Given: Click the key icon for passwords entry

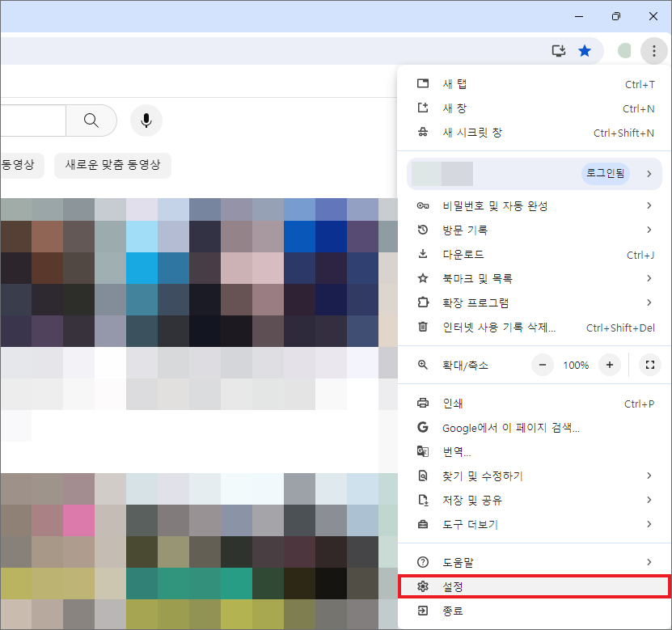Looking at the screenshot, I should [423, 205].
